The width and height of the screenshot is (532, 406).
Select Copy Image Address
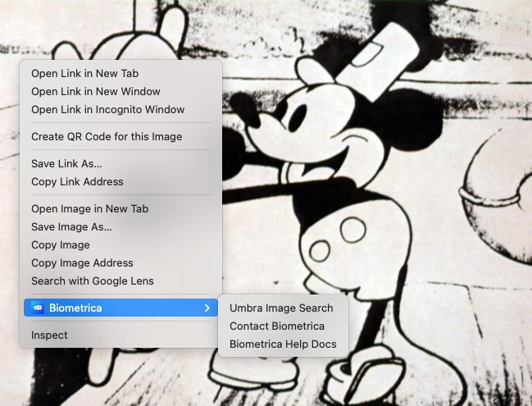click(x=120, y=262)
